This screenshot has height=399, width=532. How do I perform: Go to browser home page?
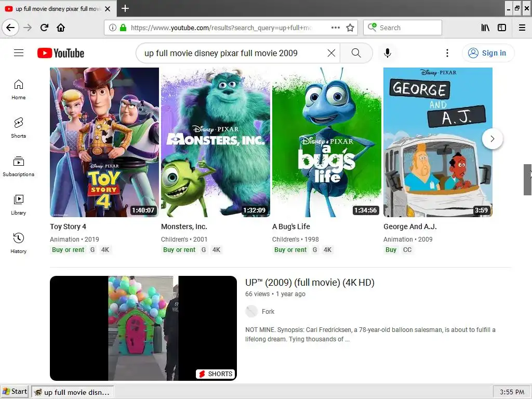coord(61,28)
